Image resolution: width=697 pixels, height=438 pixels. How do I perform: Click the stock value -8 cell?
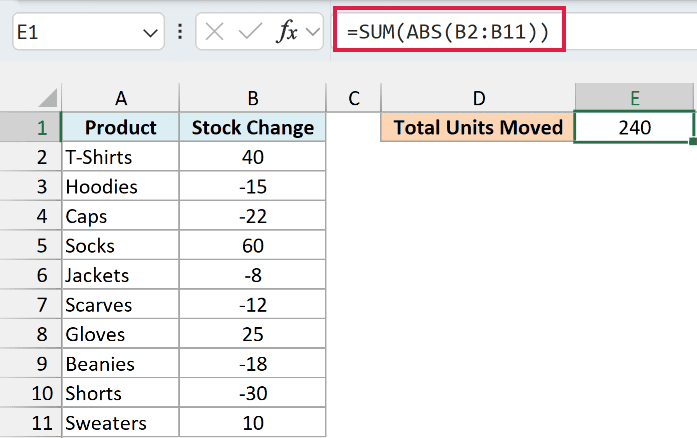click(x=252, y=275)
